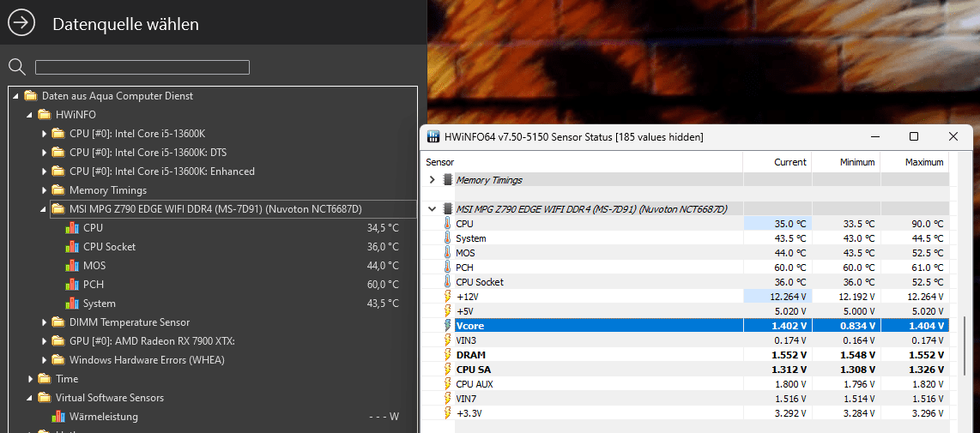
Task: Expand Memory Timings in the data source tree
Action: 45,190
